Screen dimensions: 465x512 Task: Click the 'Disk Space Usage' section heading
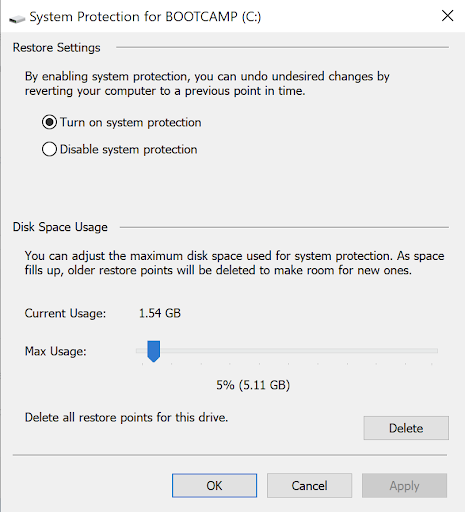click(60, 227)
